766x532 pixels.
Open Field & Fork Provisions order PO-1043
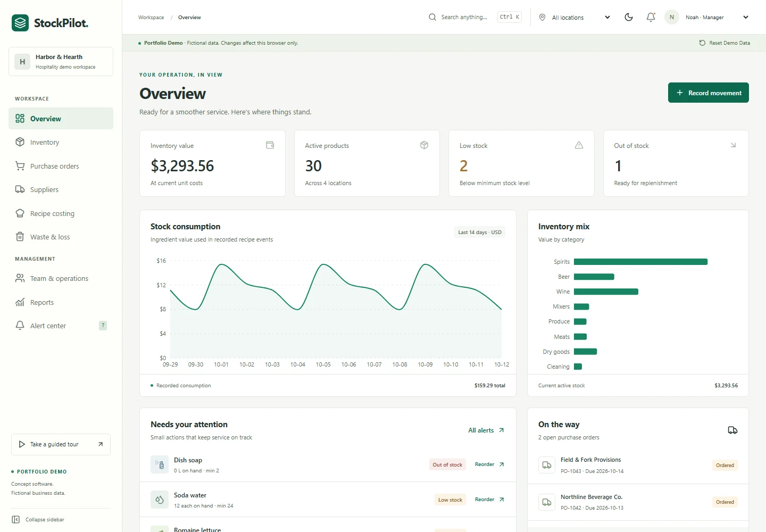[638, 465]
